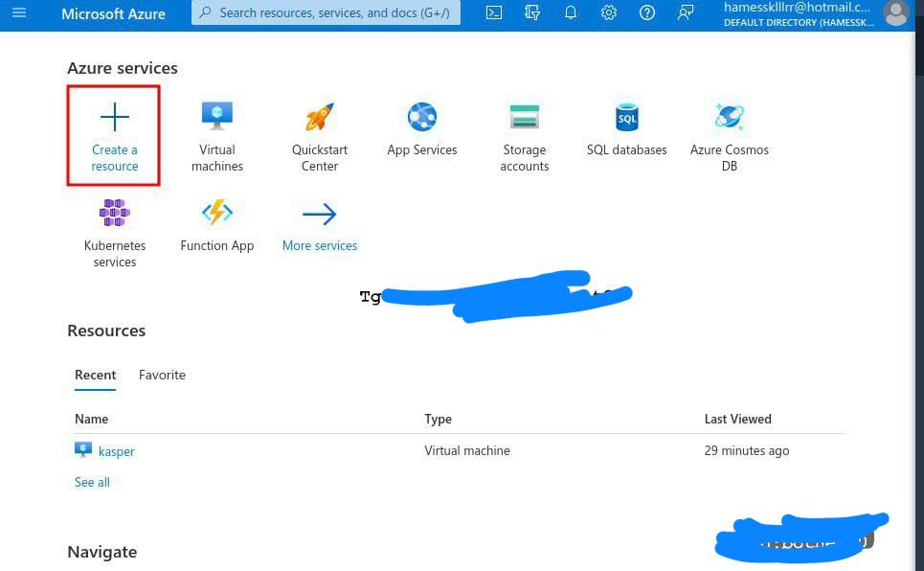Open Azure Cosmos DB

[x=729, y=135]
